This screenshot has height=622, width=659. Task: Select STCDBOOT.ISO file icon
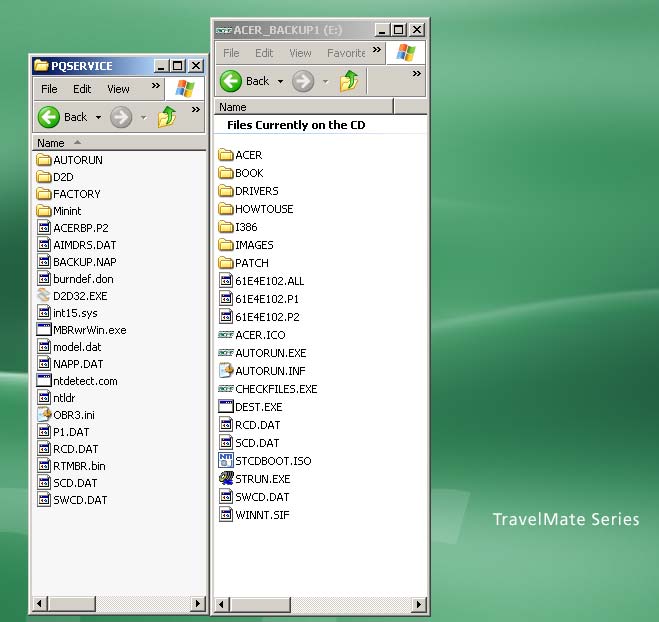tap(226, 461)
